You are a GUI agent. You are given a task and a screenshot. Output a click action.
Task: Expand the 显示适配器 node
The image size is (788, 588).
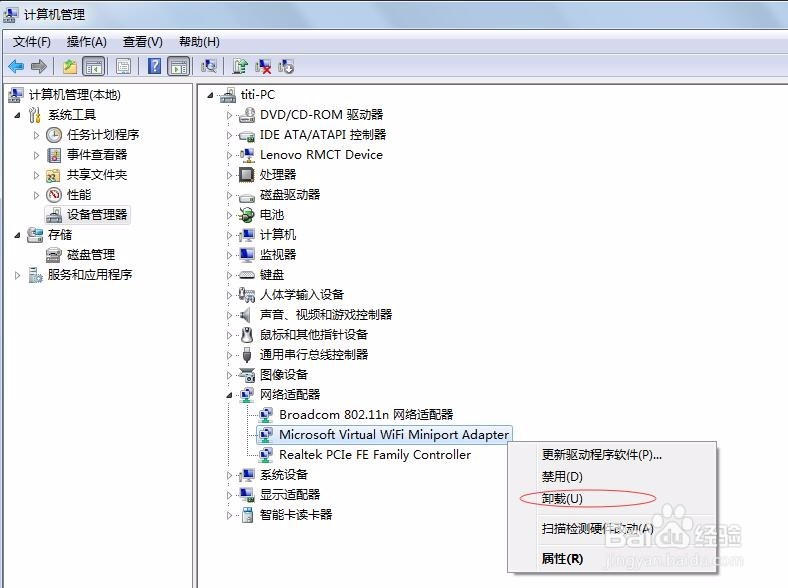pyautogui.click(x=229, y=495)
